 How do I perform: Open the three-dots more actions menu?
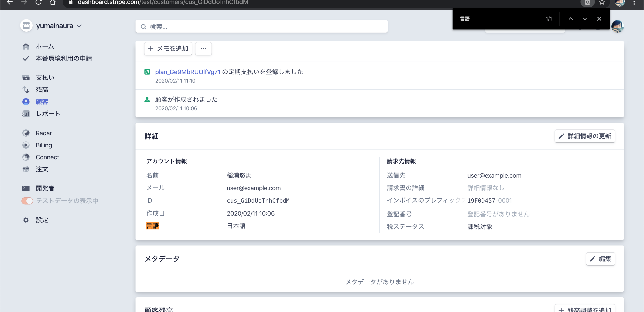[203, 49]
